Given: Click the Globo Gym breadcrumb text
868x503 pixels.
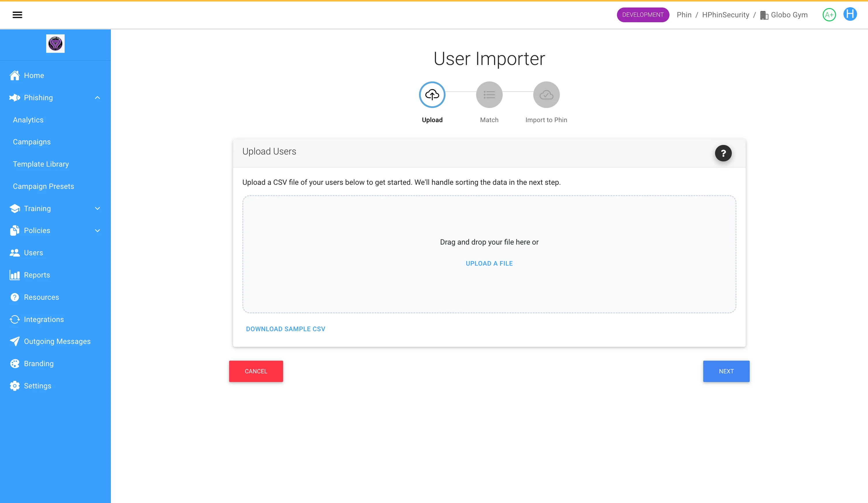Looking at the screenshot, I should tap(789, 15).
